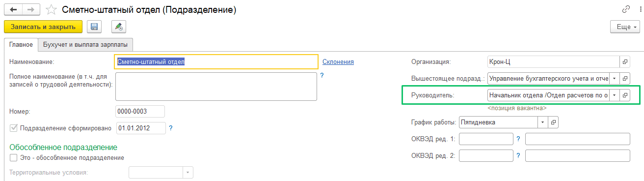644x181 pixels.
Task: Switch to Бухучет и выплата зарплаты tab
Action: point(85,45)
